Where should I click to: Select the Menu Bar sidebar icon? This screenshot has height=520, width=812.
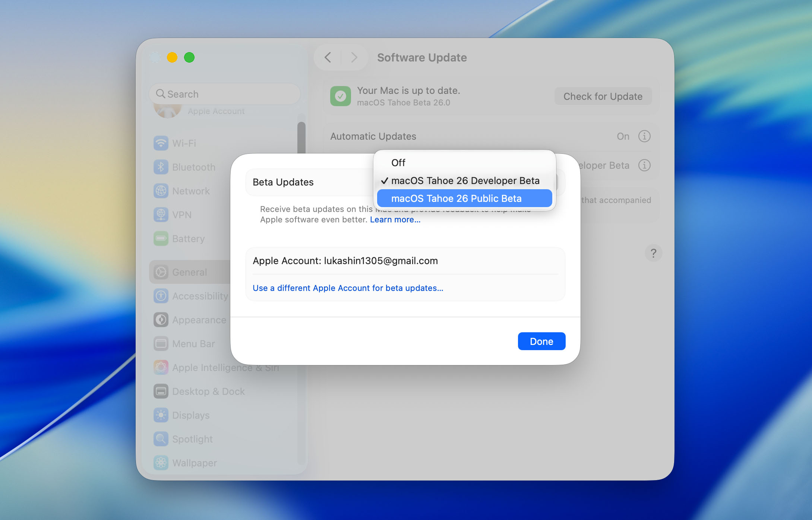pos(161,343)
